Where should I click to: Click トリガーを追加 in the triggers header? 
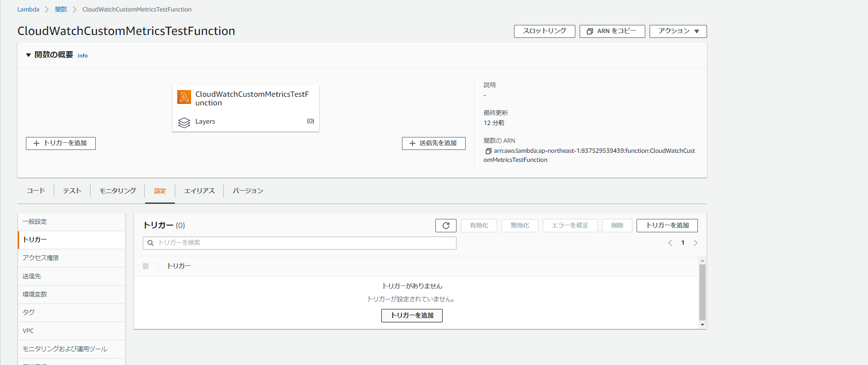tap(667, 226)
